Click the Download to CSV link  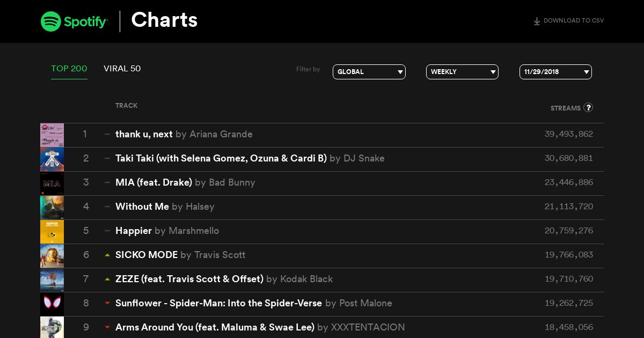click(x=568, y=21)
